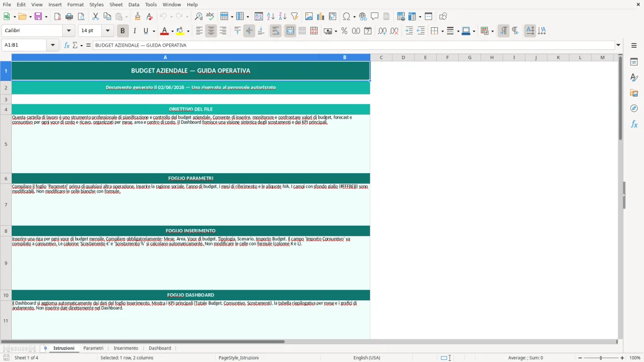Expand font color dropdown arrow
Screen dimensions: 644x362
(172, 31)
